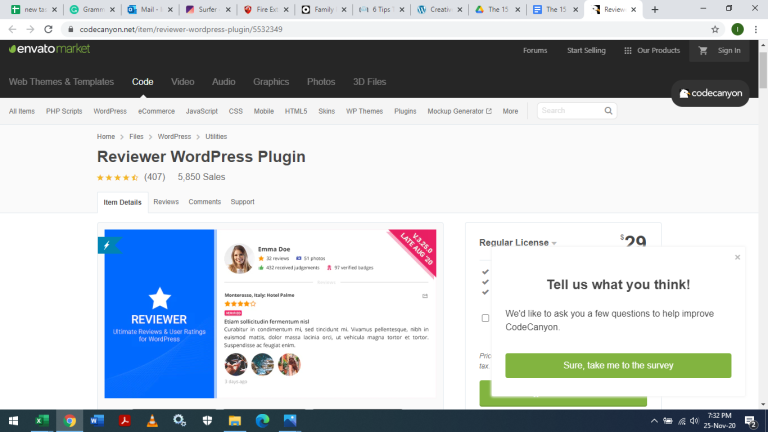The height and width of the screenshot is (432, 768).
Task: Open the 3D Files category
Action: click(369, 82)
